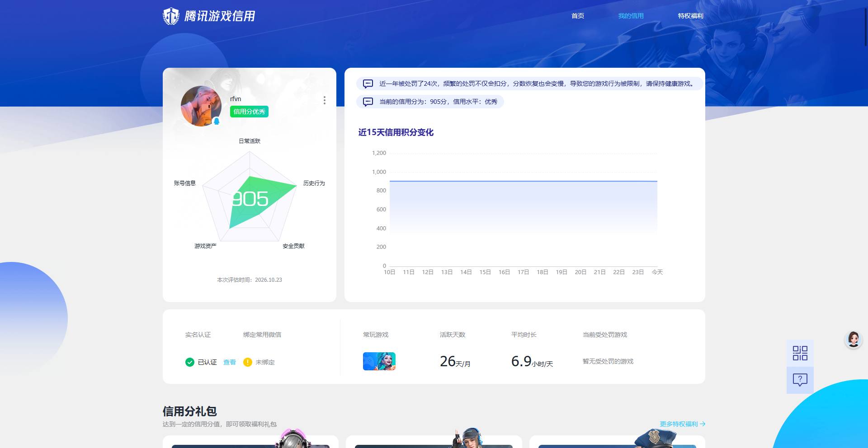
Task: Click the chat icon beside the penalty notice
Action: point(368,84)
